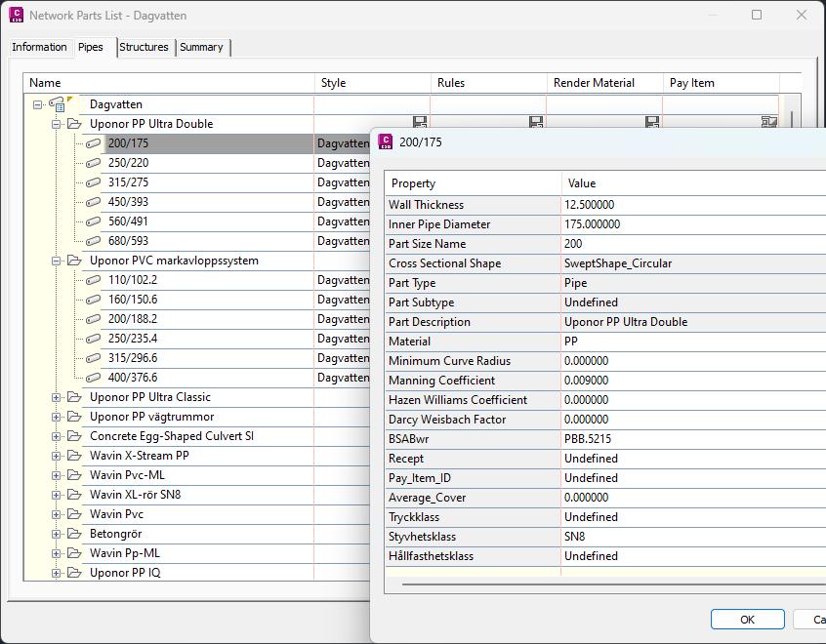Collapse the Uponor PVC markavloppssystem group
The height and width of the screenshot is (644, 826).
point(56,261)
